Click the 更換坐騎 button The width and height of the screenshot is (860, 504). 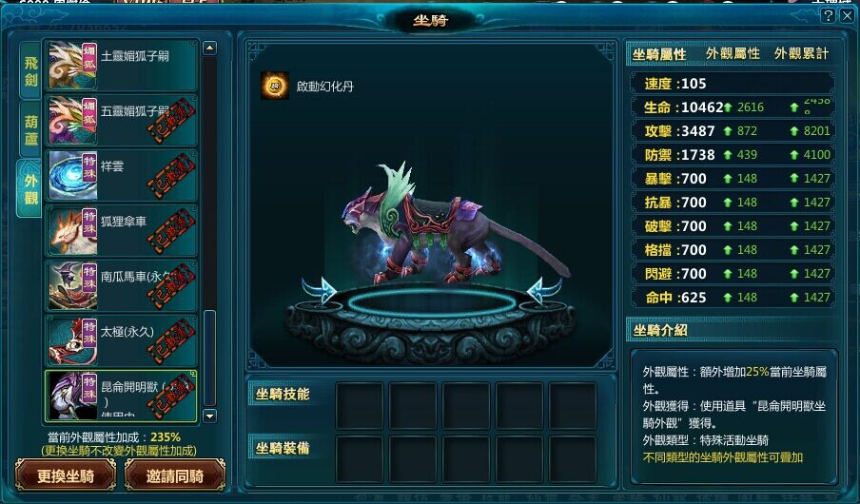[x=66, y=475]
